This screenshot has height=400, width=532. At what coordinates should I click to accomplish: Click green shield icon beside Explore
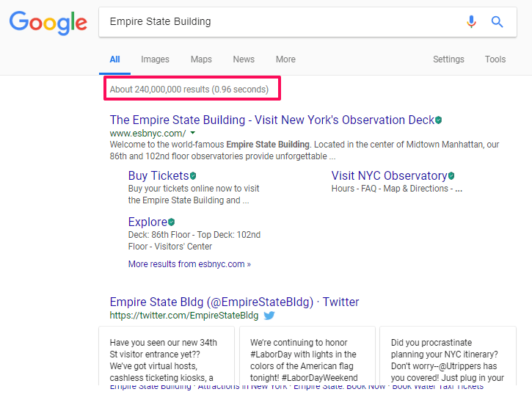click(172, 222)
